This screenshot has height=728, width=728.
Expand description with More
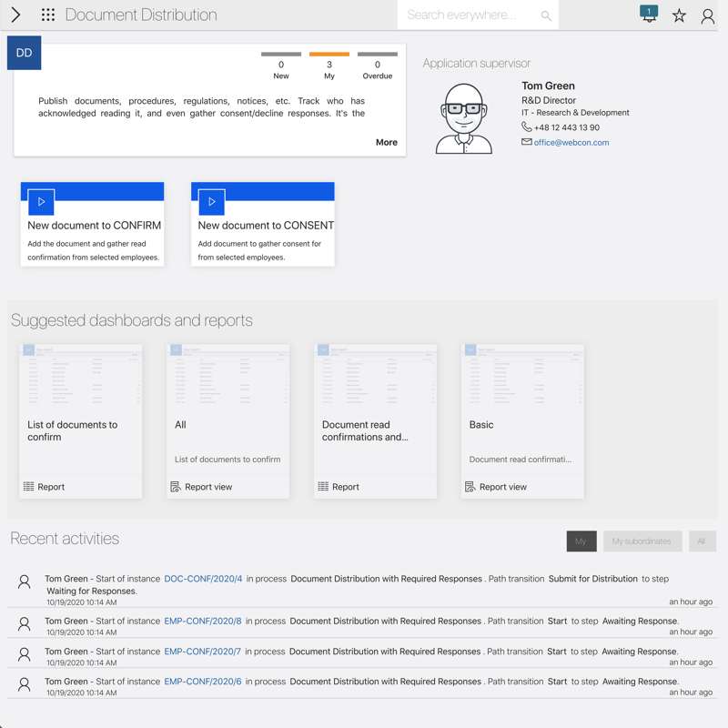pos(386,142)
